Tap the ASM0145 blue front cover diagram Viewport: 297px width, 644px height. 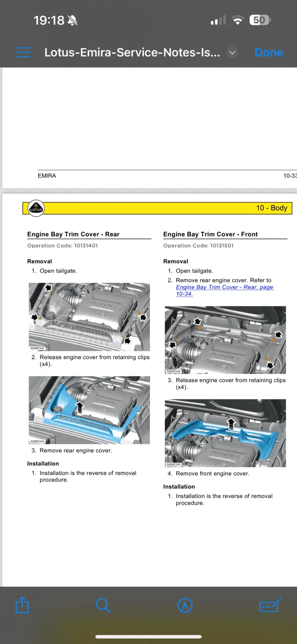coord(225,433)
